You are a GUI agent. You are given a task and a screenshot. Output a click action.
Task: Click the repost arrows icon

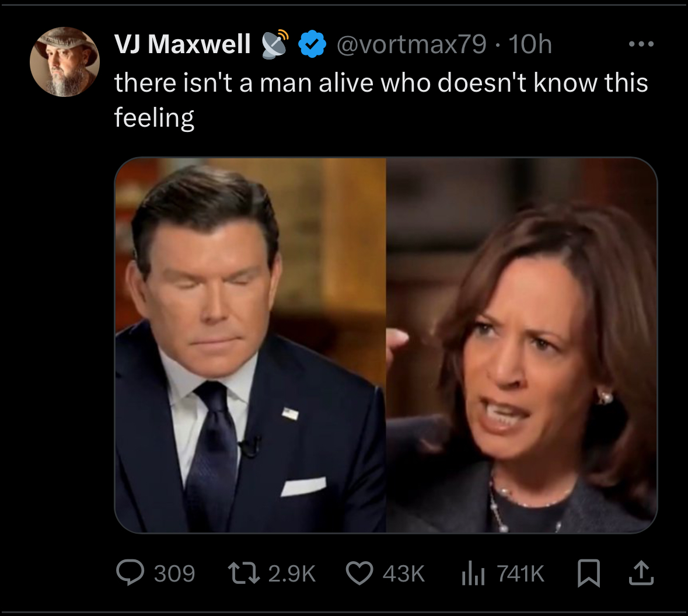tap(245, 573)
